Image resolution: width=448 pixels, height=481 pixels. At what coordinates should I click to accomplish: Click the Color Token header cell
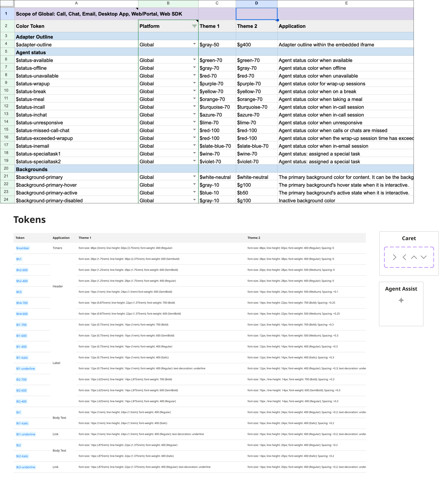(76, 26)
